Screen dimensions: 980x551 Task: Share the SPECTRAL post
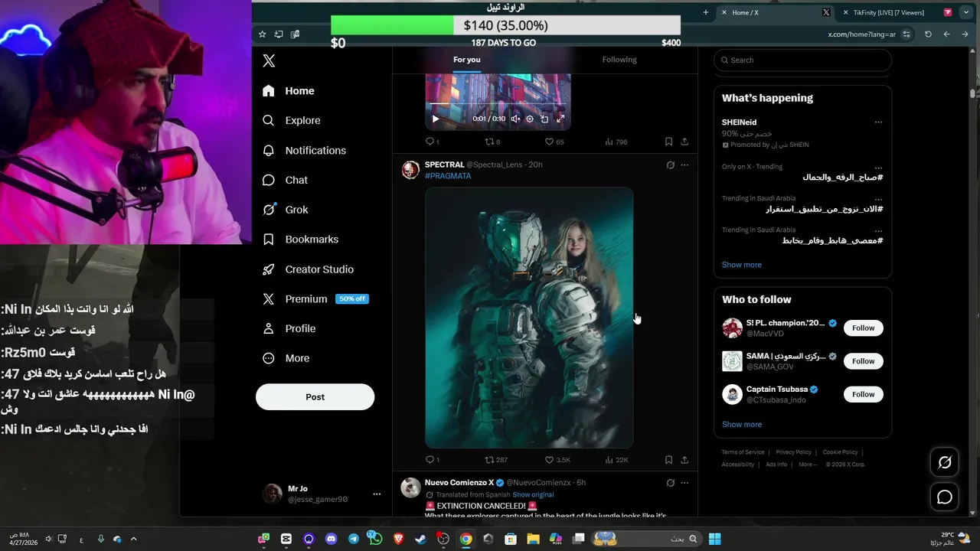coord(684,460)
